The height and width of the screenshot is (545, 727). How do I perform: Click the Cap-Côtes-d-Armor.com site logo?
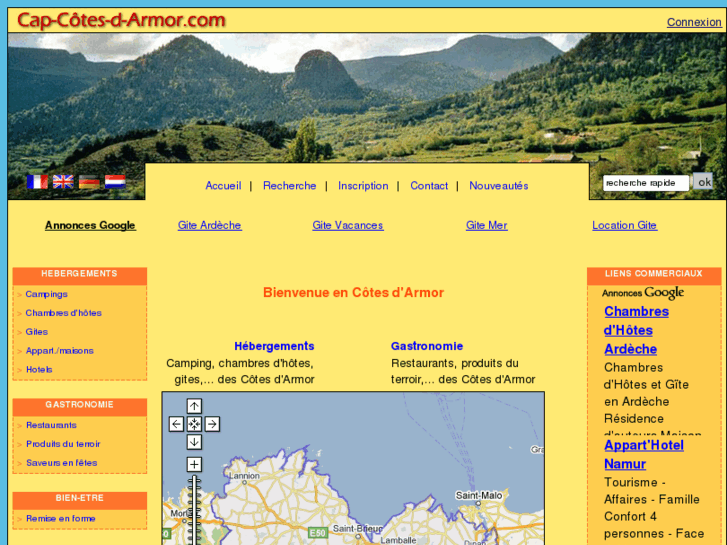(121, 20)
